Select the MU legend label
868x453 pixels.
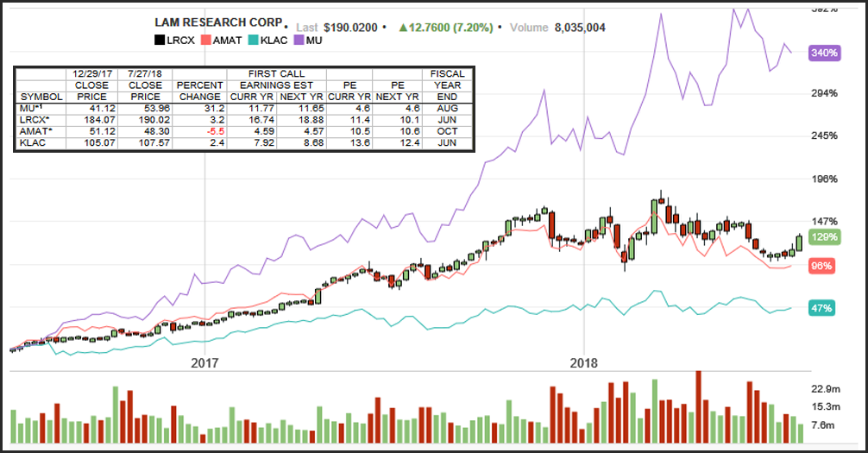314,41
